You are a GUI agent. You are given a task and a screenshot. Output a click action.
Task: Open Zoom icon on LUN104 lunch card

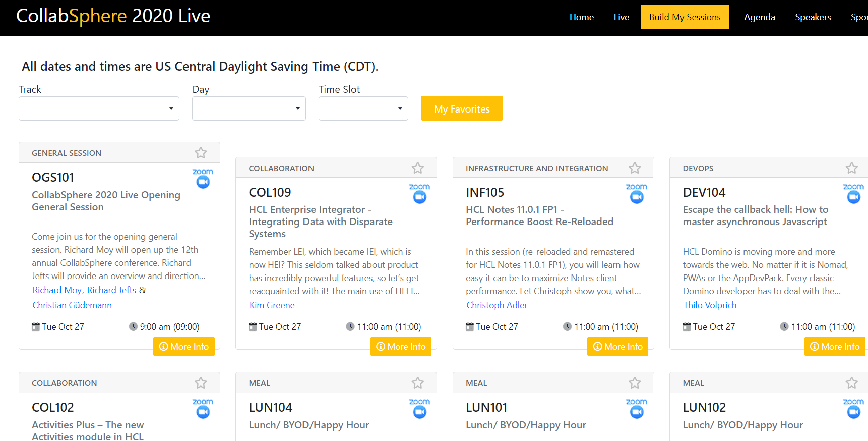[419, 409]
